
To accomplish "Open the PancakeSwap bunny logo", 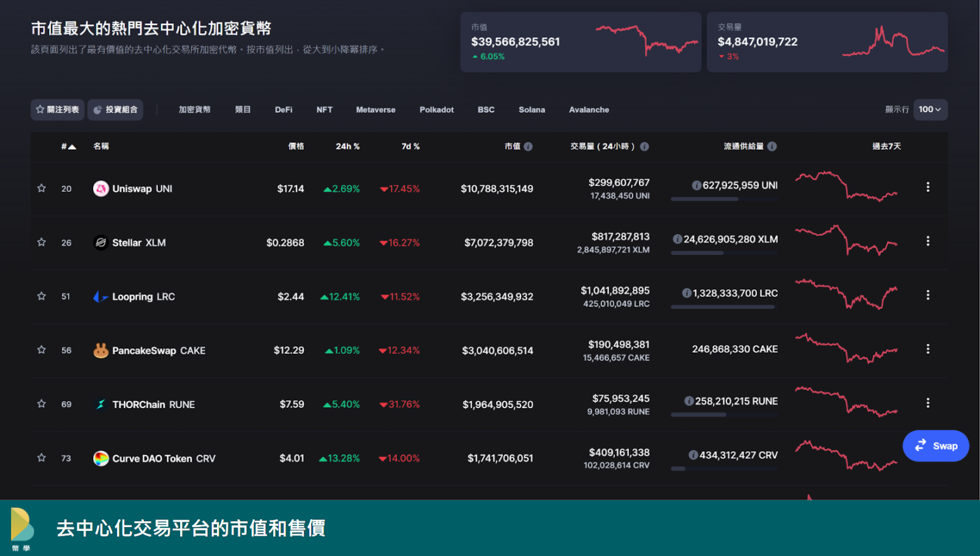I will click(101, 351).
